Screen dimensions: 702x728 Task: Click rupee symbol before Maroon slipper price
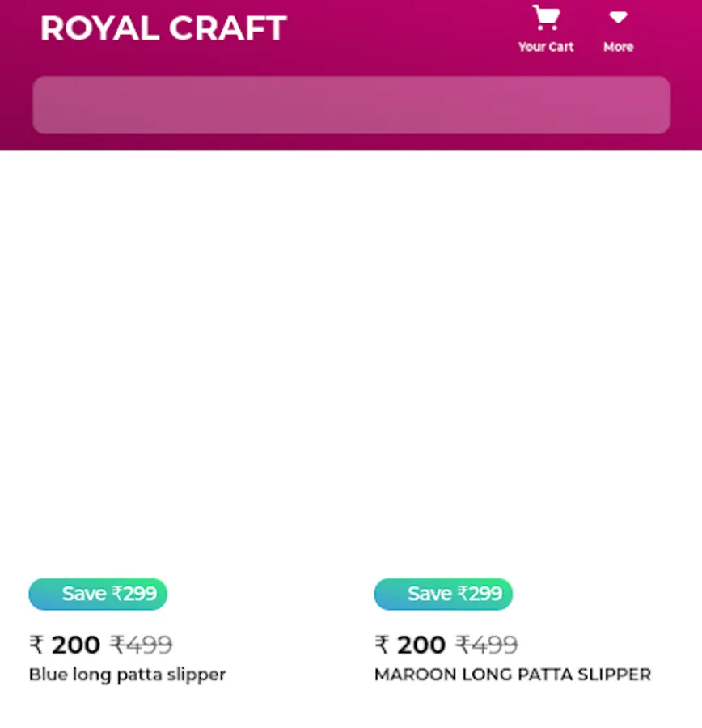point(382,645)
